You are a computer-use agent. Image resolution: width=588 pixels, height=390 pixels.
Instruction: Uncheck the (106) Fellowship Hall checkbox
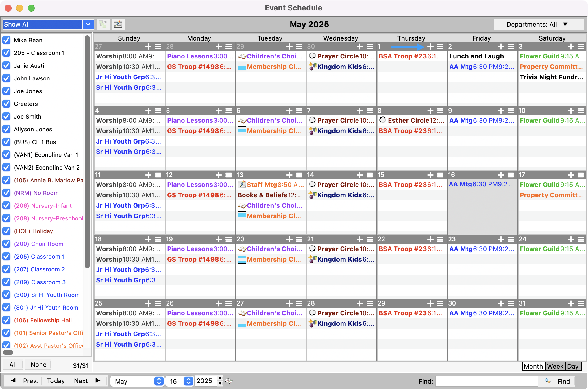[x=6, y=320]
